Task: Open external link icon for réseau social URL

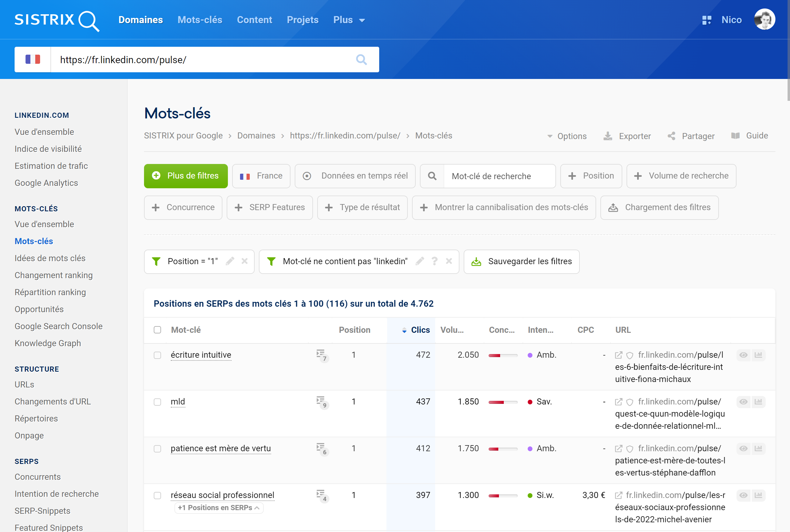Action: coord(619,495)
